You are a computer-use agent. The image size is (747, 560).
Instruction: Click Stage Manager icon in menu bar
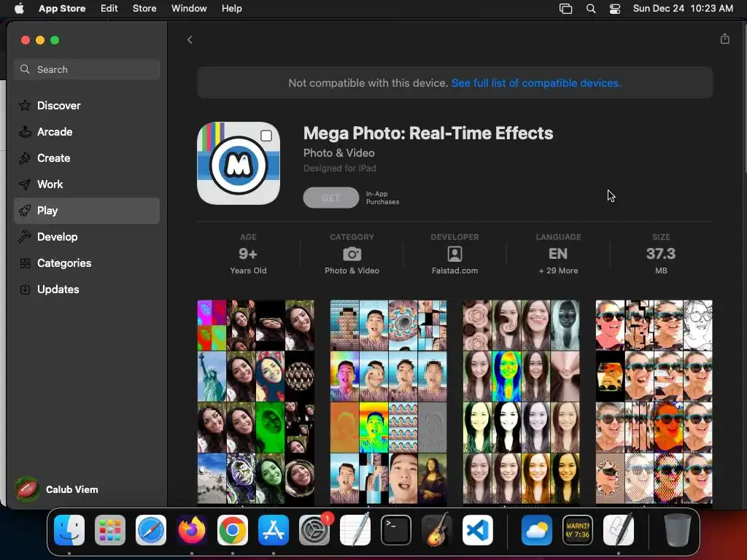tap(565, 9)
